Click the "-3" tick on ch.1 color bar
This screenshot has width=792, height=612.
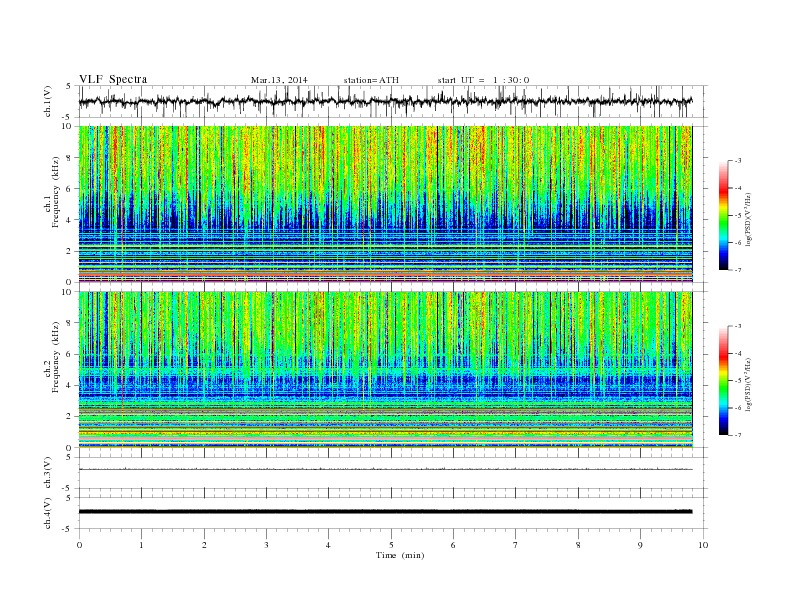point(737,161)
